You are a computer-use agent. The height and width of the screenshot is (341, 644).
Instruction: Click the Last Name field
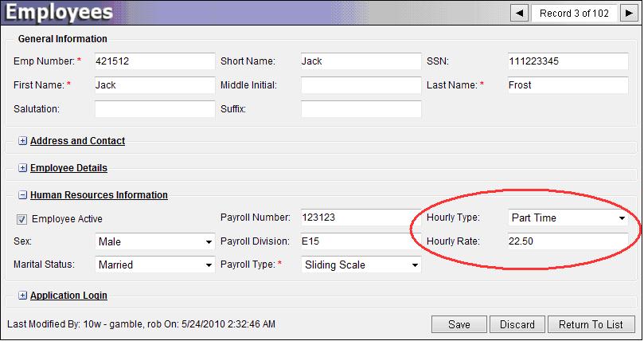pyautogui.click(x=568, y=84)
